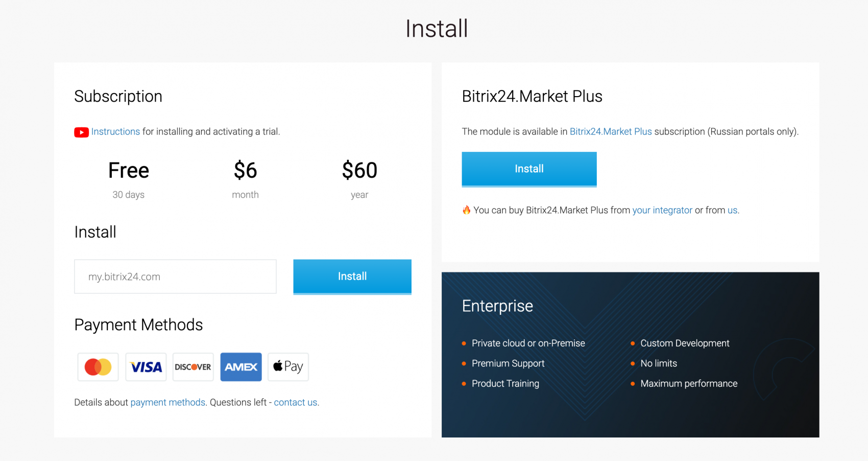
Task: Select the $6 monthly subscription plan
Action: pyautogui.click(x=246, y=176)
